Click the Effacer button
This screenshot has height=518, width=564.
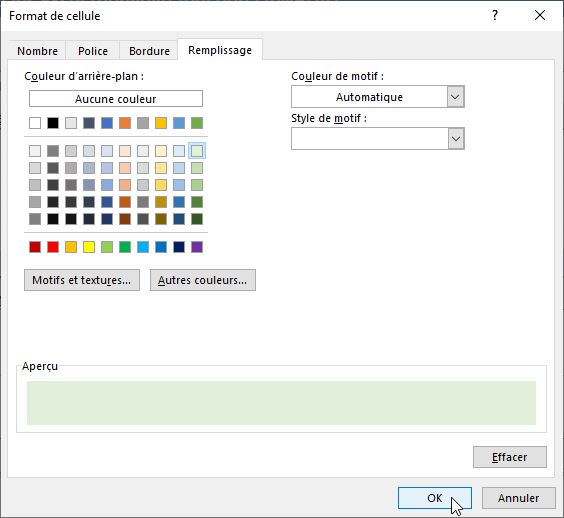(510, 457)
